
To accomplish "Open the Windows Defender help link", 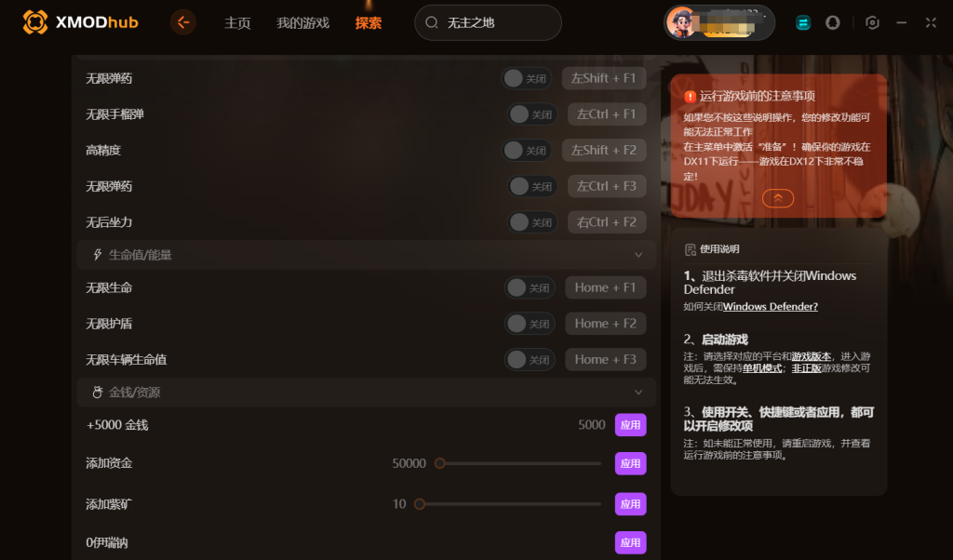I will point(770,307).
